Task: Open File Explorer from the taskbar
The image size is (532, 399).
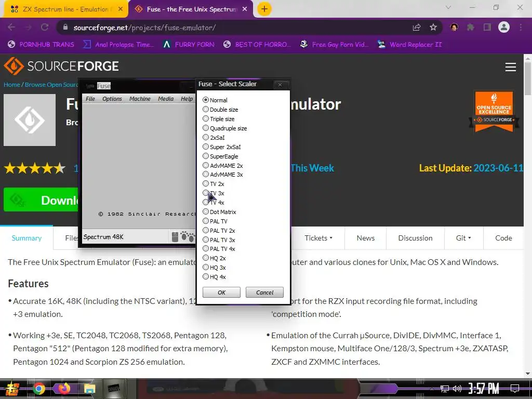Action: click(89, 389)
